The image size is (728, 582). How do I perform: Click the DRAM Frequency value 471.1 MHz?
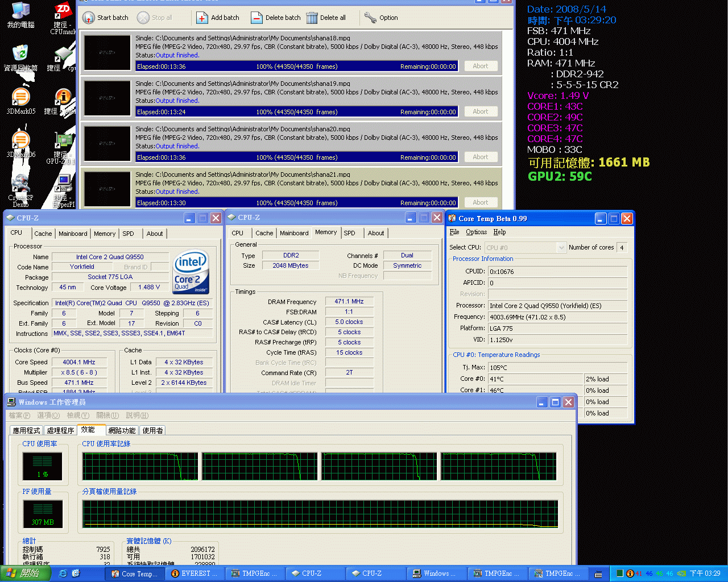click(349, 301)
